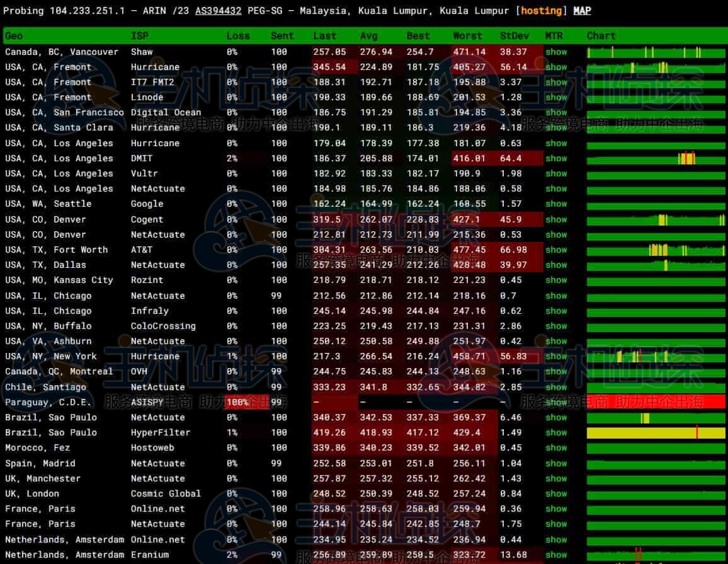Image resolution: width=728 pixels, height=564 pixels.
Task: Open MTR show link for Morocco, Fez
Action: (556, 447)
